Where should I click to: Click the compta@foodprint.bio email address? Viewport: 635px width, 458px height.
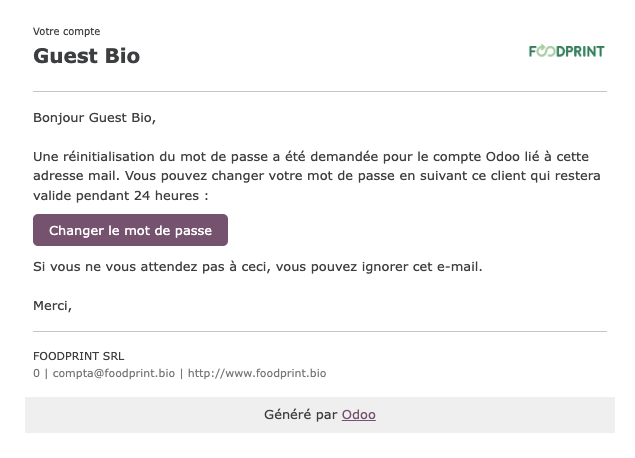click(114, 373)
